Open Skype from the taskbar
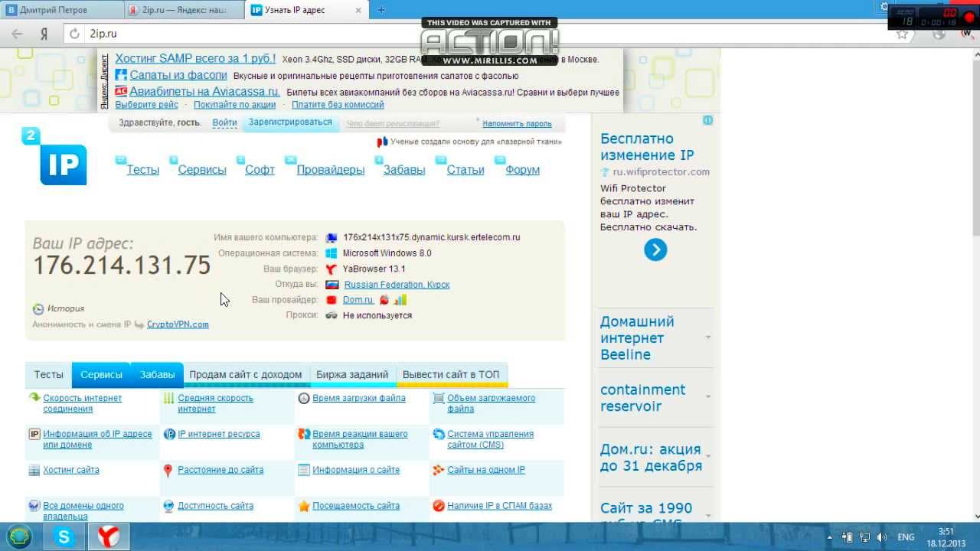Screen dimensions: 980x551 64,537
